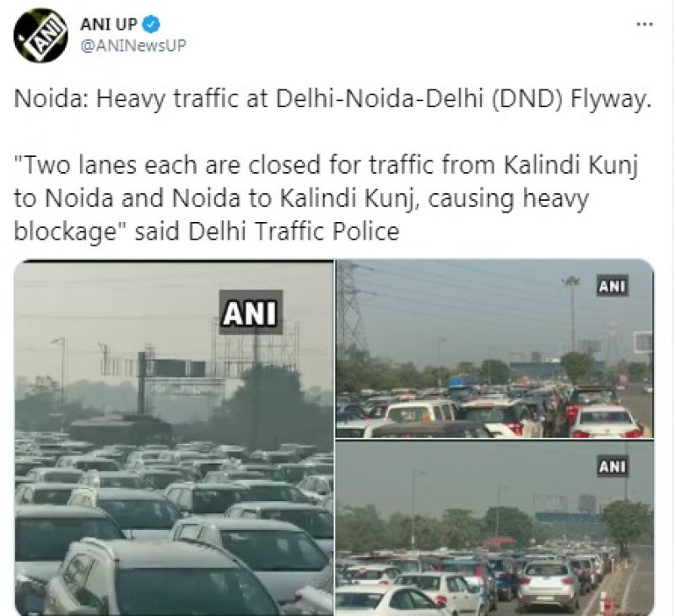This screenshot has height=616, width=675.
Task: Click the ANI watermark on the left photo
Action: tap(251, 312)
